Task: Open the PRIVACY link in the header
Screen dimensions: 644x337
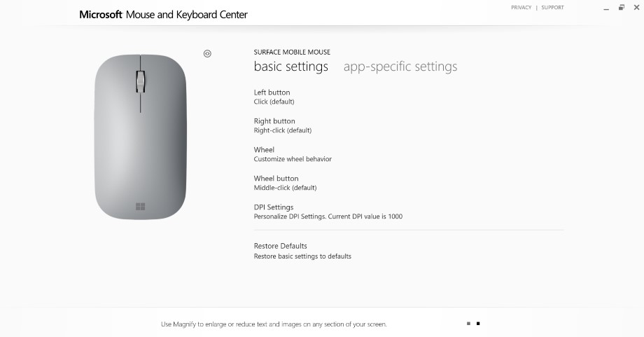Action: click(x=521, y=8)
